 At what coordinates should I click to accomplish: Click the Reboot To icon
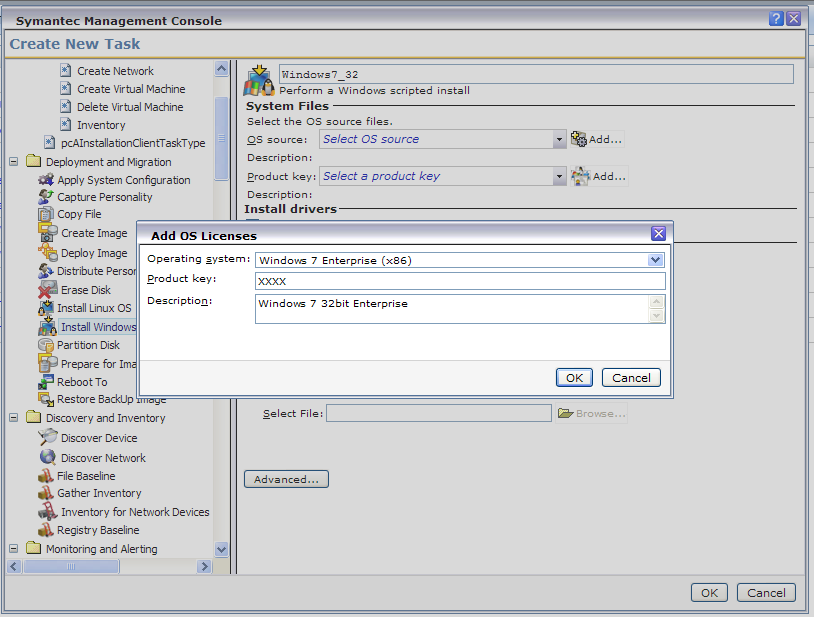coord(46,382)
